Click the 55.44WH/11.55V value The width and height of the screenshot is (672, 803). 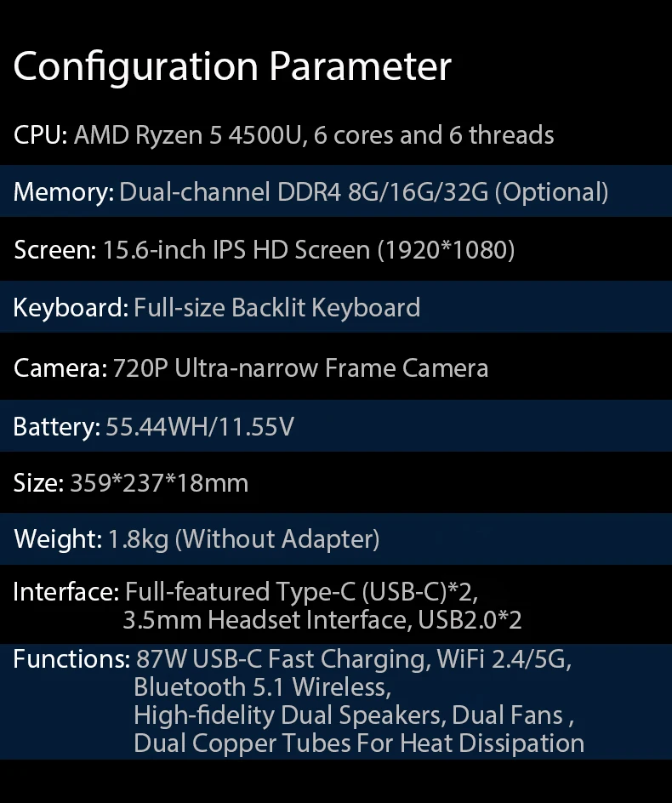tap(200, 427)
